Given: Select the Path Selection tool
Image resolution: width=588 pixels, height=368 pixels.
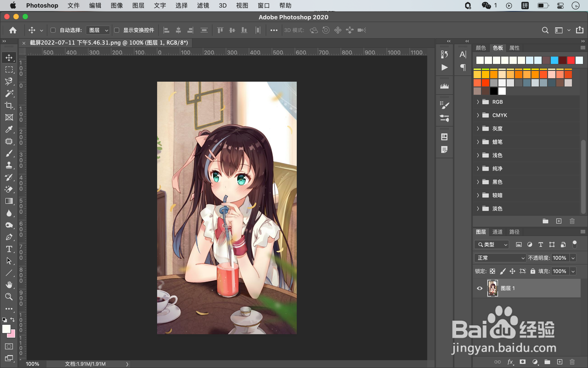Looking at the screenshot, I should [9, 261].
